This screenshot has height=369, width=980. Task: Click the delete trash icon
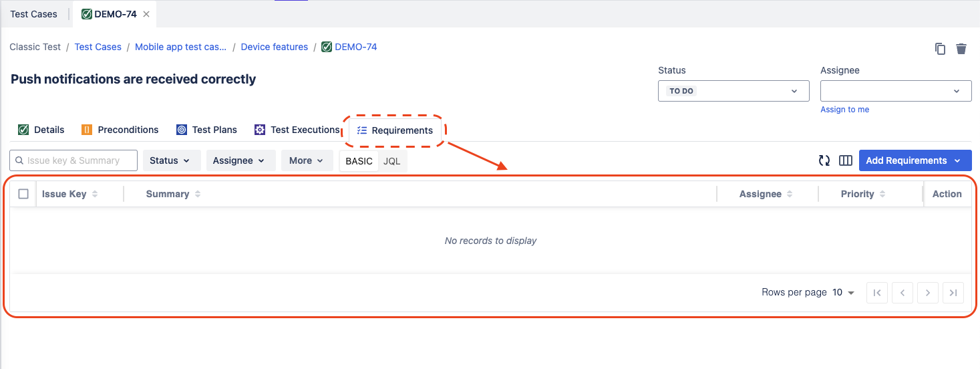961,49
